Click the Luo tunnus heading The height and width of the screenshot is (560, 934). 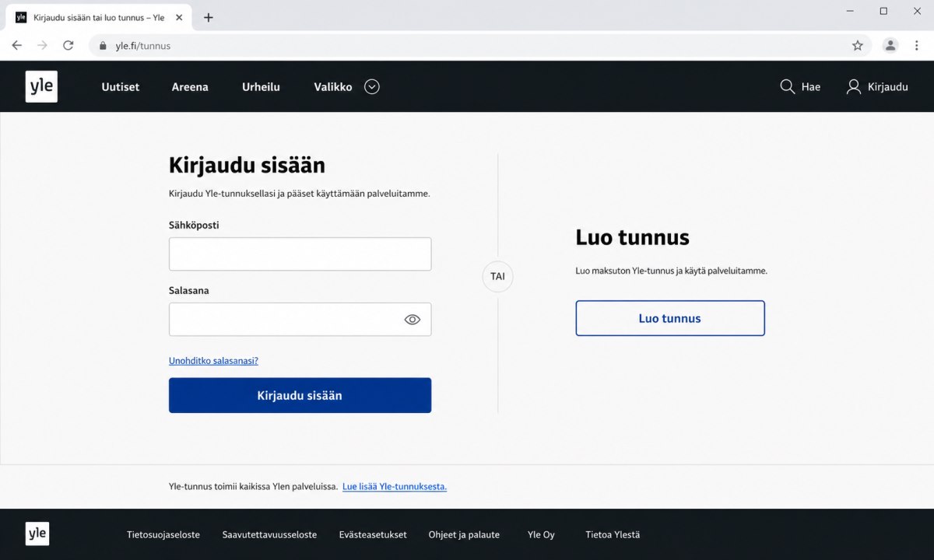(x=633, y=237)
